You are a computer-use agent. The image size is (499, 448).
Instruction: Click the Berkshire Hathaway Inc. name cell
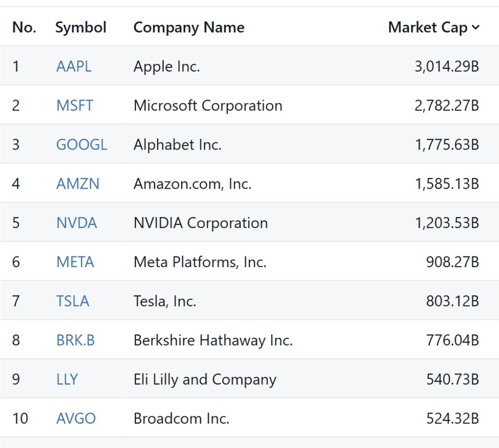[x=213, y=340]
